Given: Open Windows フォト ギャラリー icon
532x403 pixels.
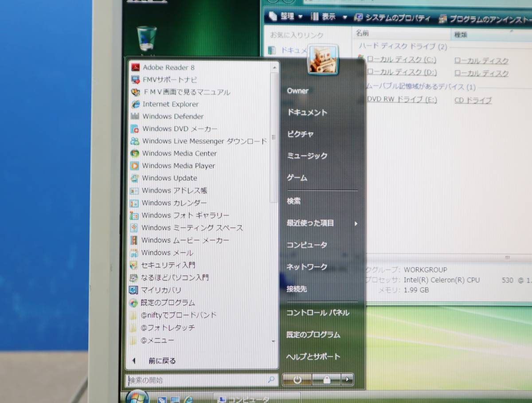Looking at the screenshot, I should [134, 215].
